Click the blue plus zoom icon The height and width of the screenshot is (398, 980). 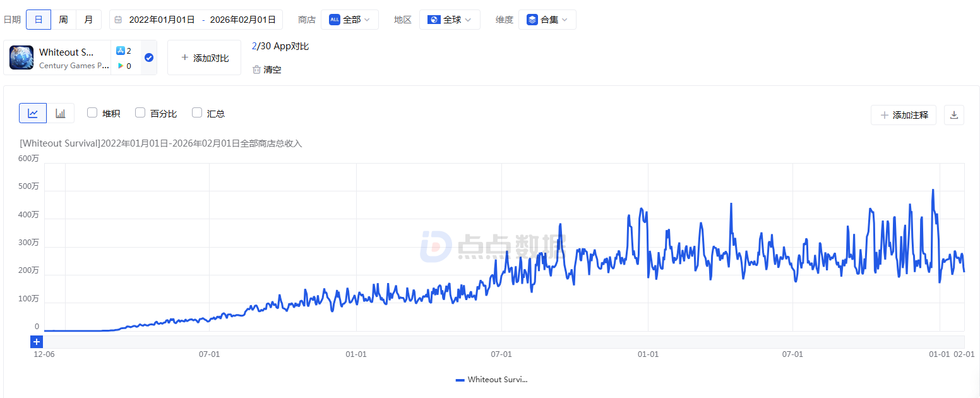(37, 342)
